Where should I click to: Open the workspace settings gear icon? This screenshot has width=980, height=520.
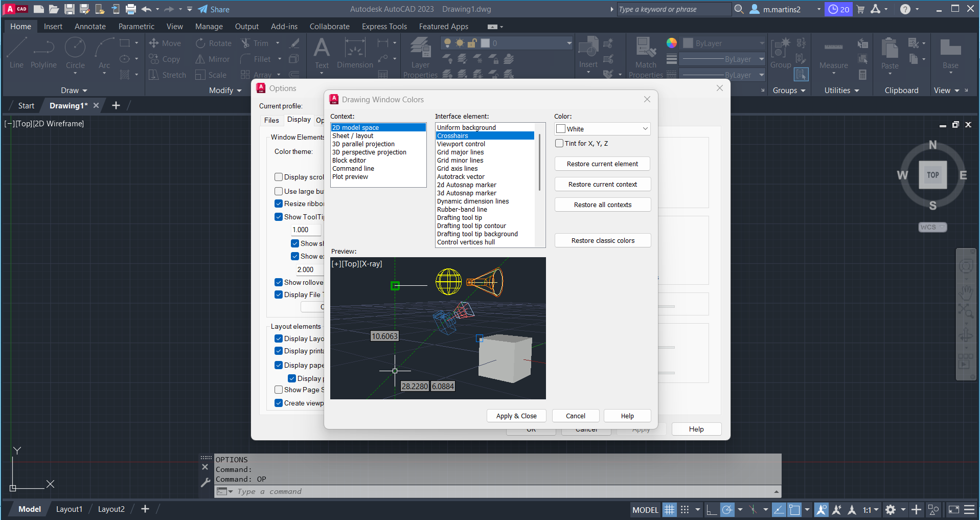(x=891, y=510)
